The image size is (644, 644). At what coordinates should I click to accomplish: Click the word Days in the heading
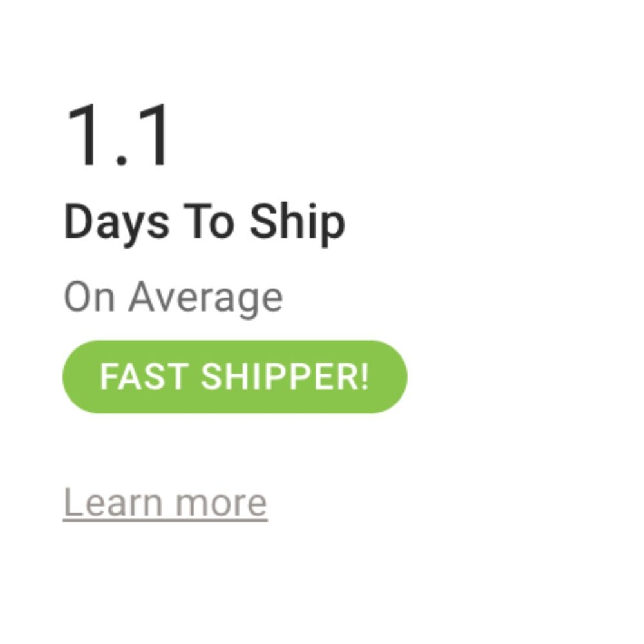tap(116, 223)
